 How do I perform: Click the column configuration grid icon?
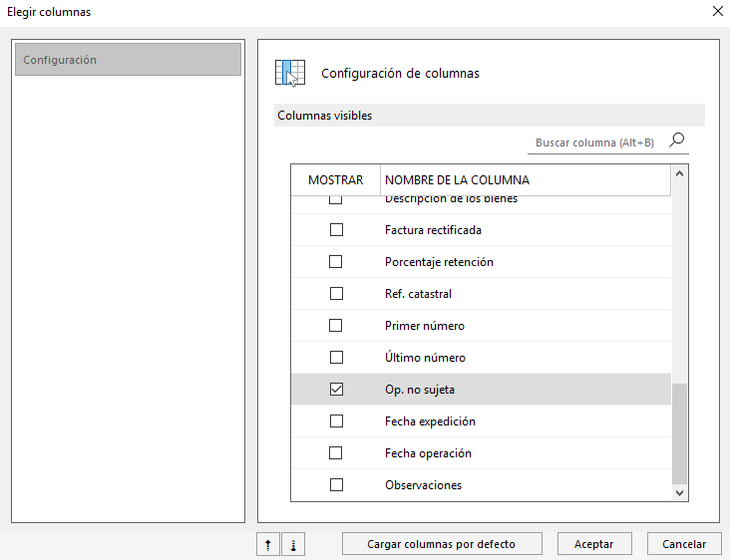click(290, 74)
